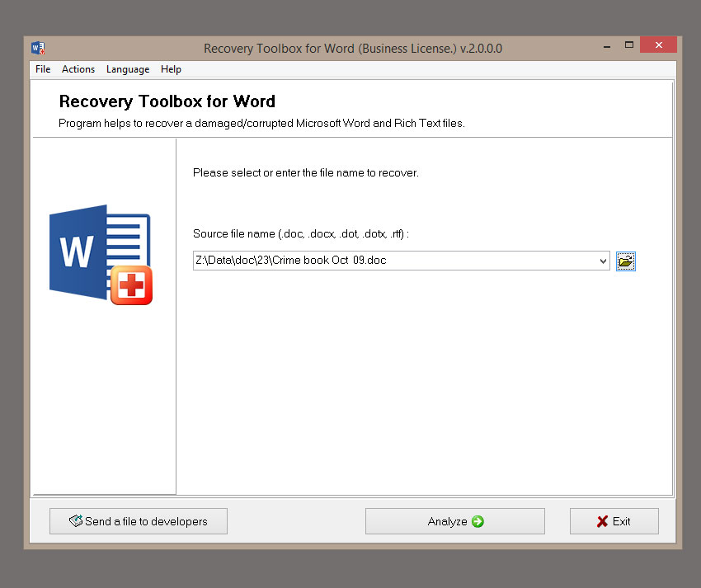This screenshot has height=588, width=701.
Task: Click Send a file to developers
Action: [139, 521]
